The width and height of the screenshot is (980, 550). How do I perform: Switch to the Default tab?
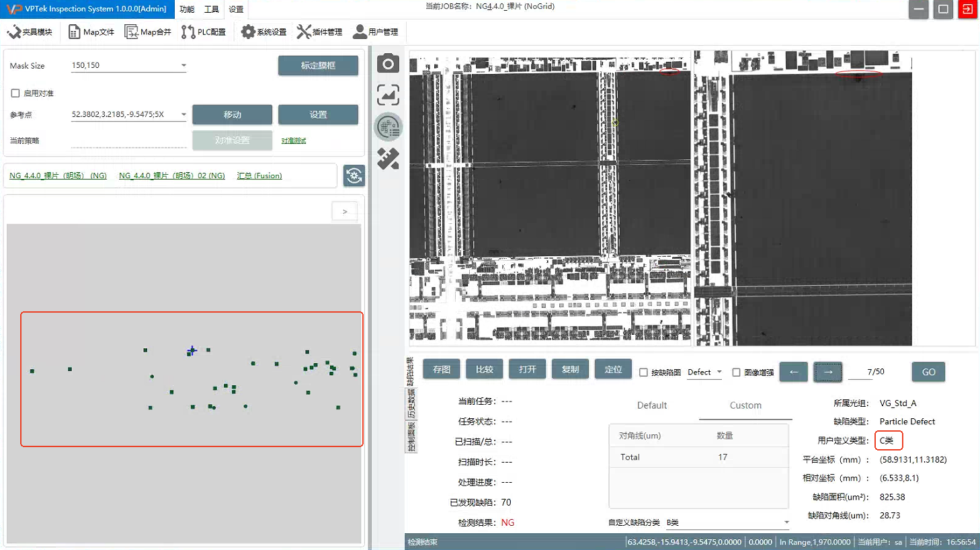(652, 405)
